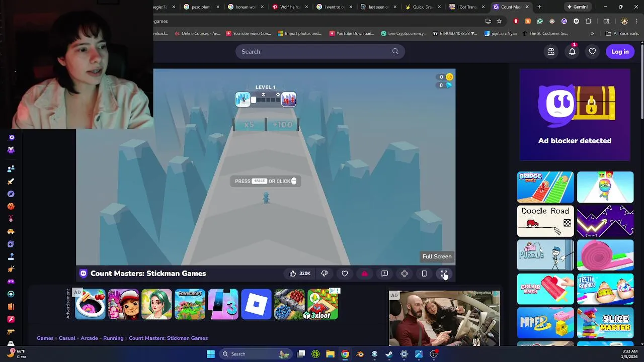
Task: Switch to the 'Quick, Draw' tab
Action: click(422, 7)
